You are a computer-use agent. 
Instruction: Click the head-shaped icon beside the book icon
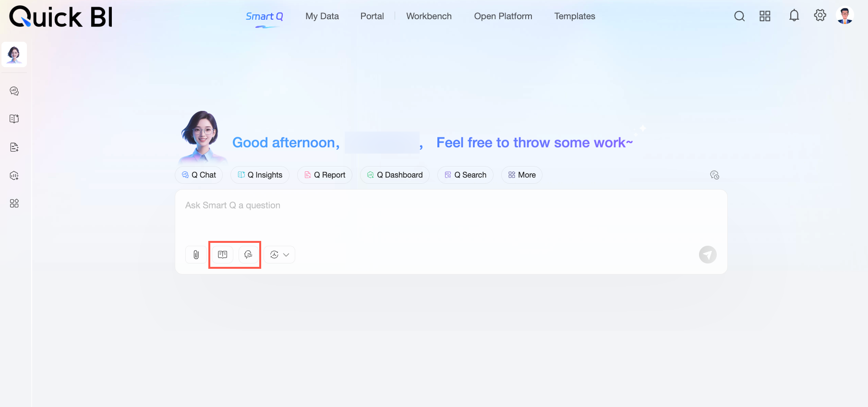(x=248, y=254)
